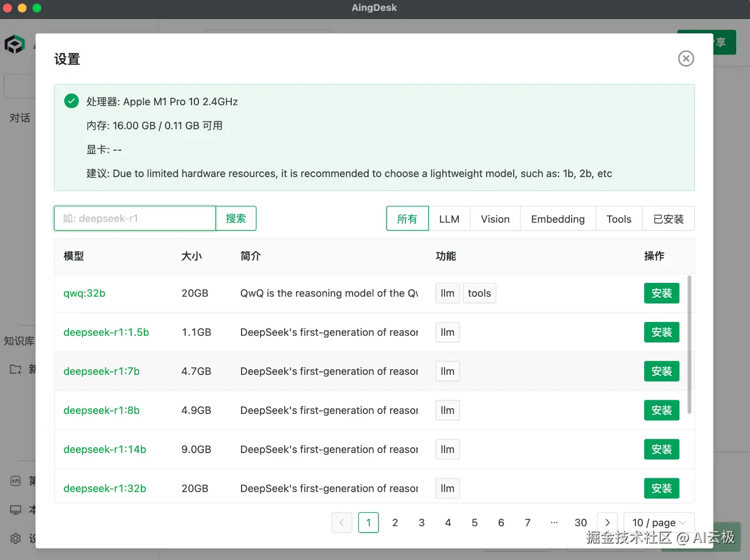This screenshot has width=750, height=560.
Task: Click the 处理器 Apple M1 Pro text
Action: (162, 102)
